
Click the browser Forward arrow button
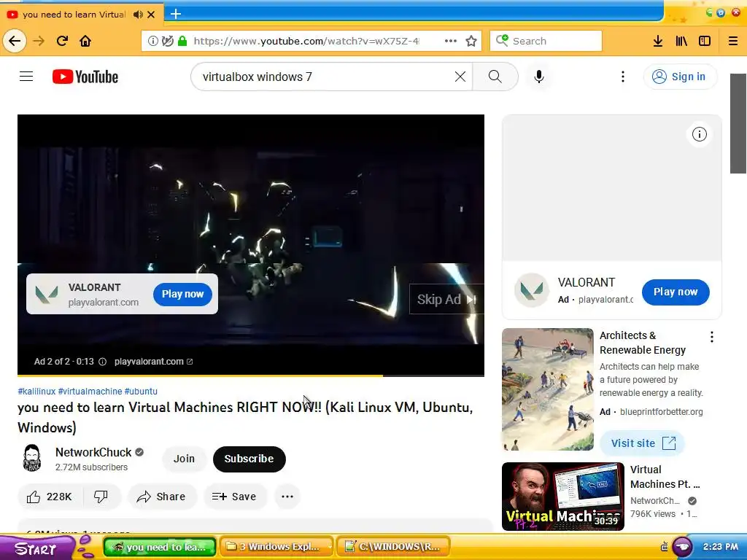39,41
